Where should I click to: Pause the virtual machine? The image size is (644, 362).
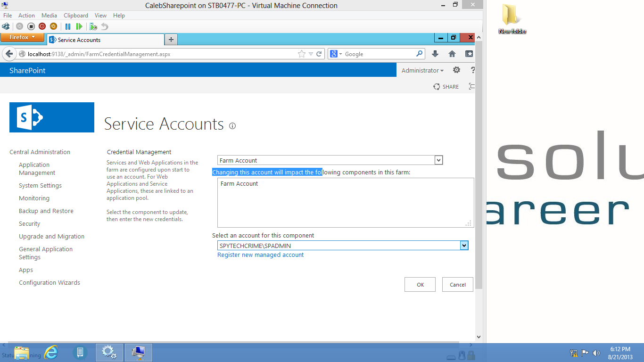tap(68, 26)
